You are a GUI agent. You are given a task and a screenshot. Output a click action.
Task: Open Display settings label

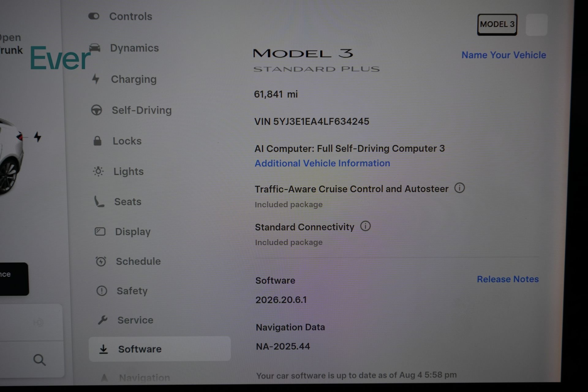[133, 232]
